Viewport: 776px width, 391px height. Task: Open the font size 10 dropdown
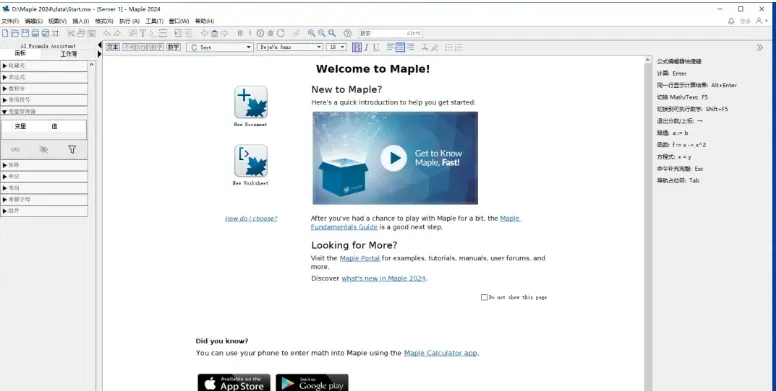(x=336, y=47)
